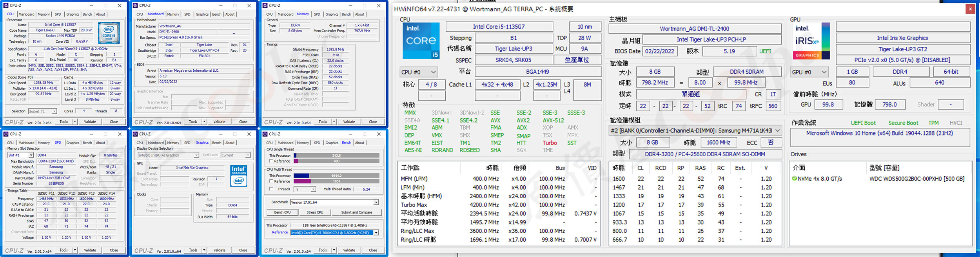
Task: Click the Tools dropdown arrow in the CPU-Z Bench tab window
Action: [x=334, y=250]
